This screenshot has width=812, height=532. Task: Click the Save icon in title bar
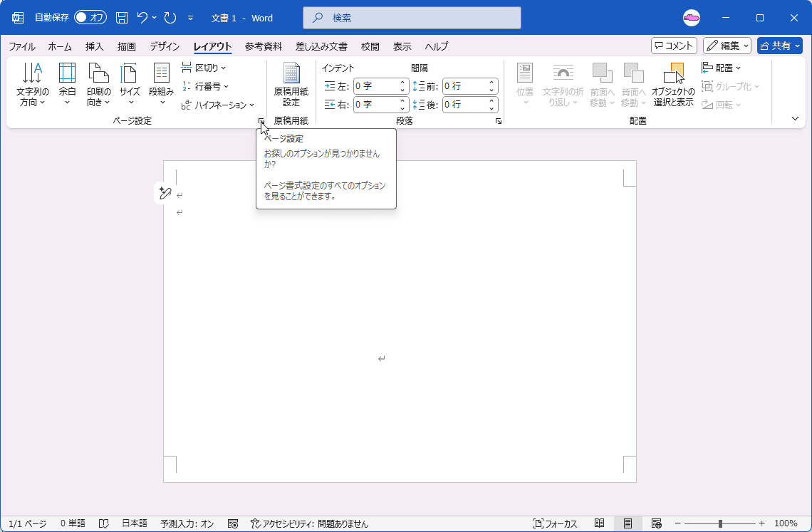pos(122,18)
